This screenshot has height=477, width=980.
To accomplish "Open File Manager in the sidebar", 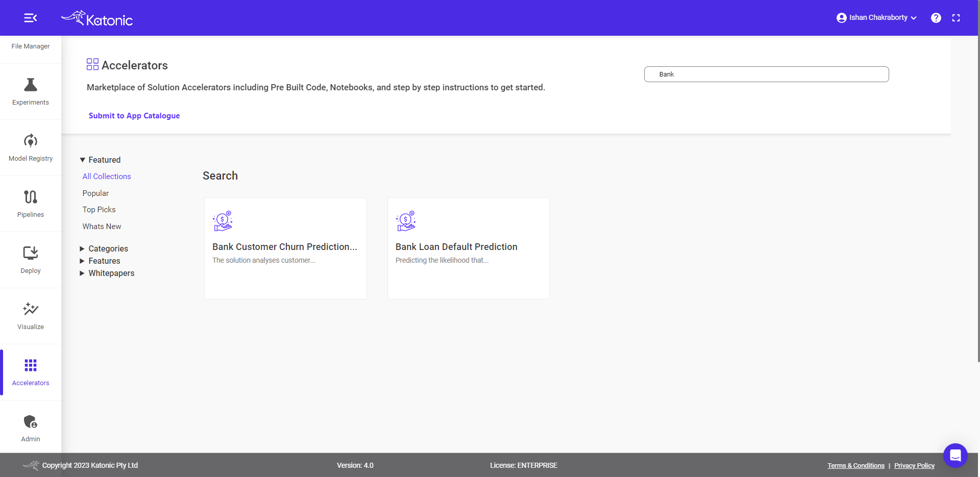I will click(31, 46).
